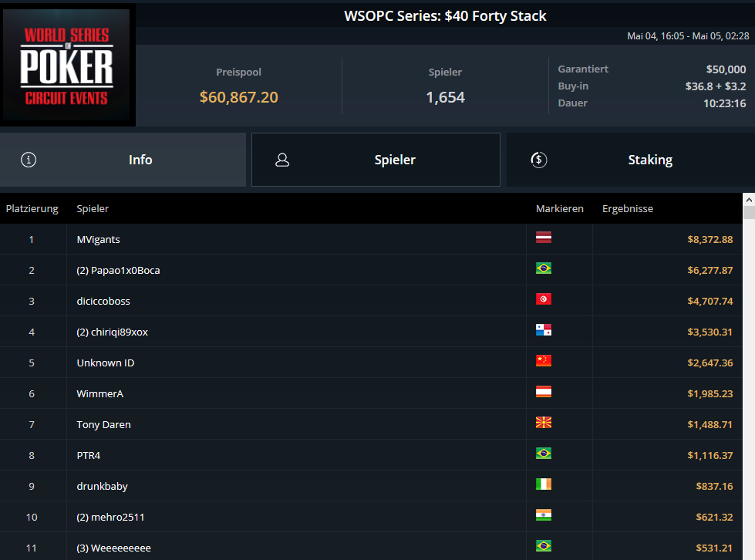Click the $3,530.31 result
755x560 pixels.
[x=709, y=332]
